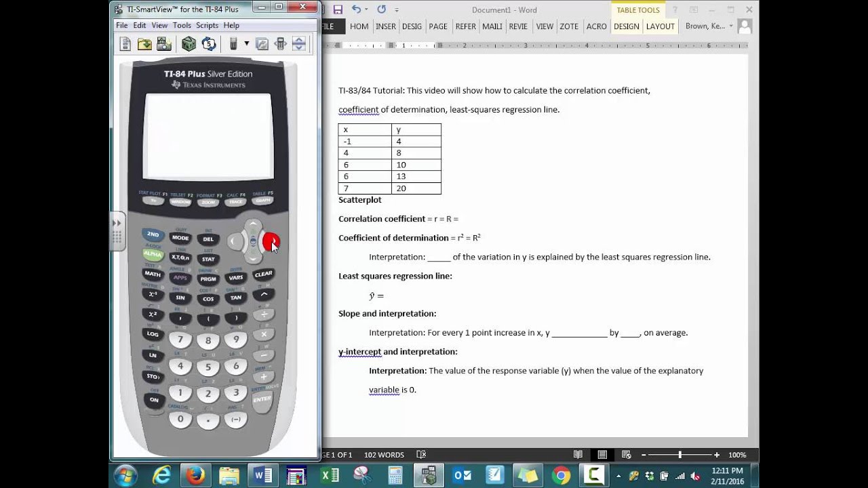
Task: Switch to the Table Tools LAYOUT tab
Action: (x=660, y=26)
